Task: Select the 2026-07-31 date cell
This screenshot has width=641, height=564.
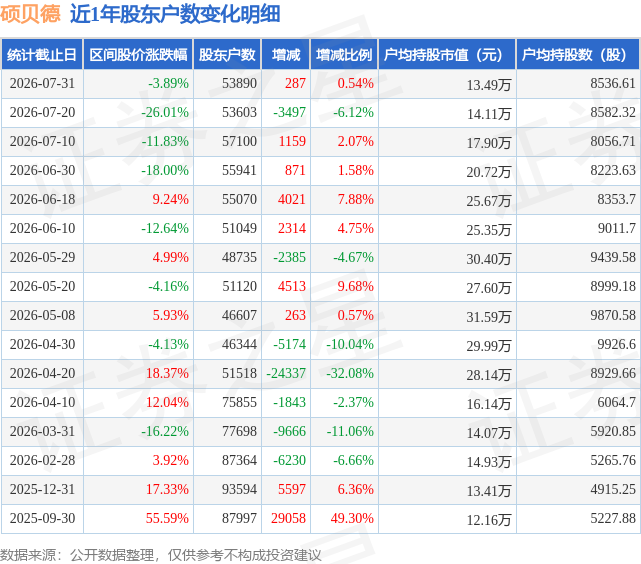Action: point(43,83)
